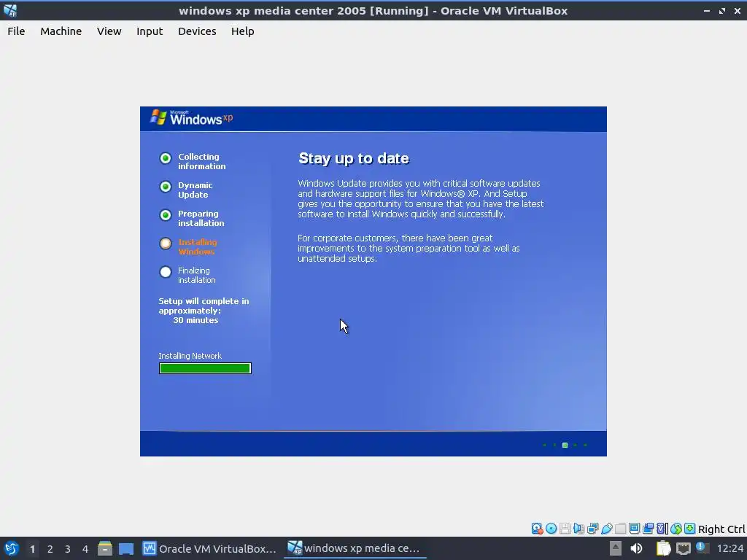747x560 pixels.
Task: Click the Windows XP logo in setup
Action: tap(192, 117)
